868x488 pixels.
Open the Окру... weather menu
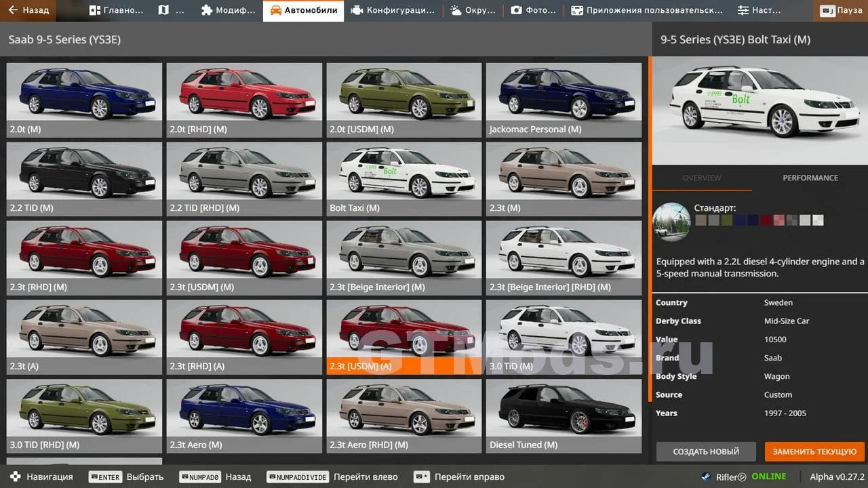473,11
